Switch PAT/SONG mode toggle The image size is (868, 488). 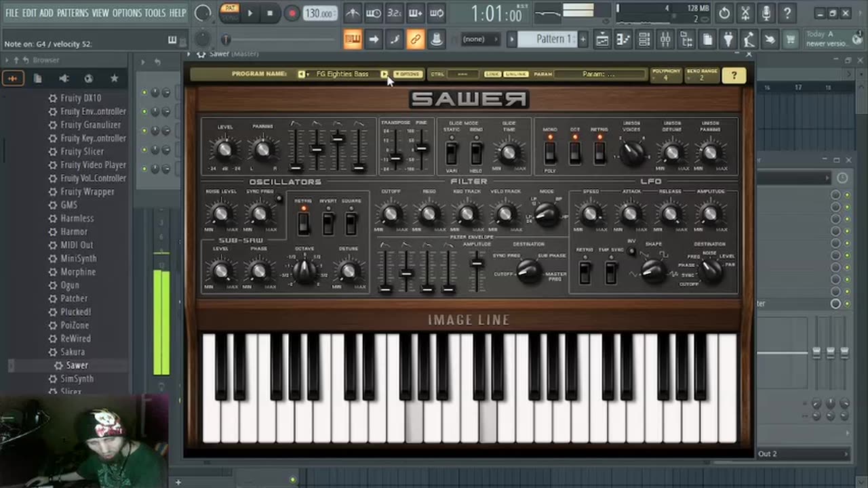tap(231, 12)
